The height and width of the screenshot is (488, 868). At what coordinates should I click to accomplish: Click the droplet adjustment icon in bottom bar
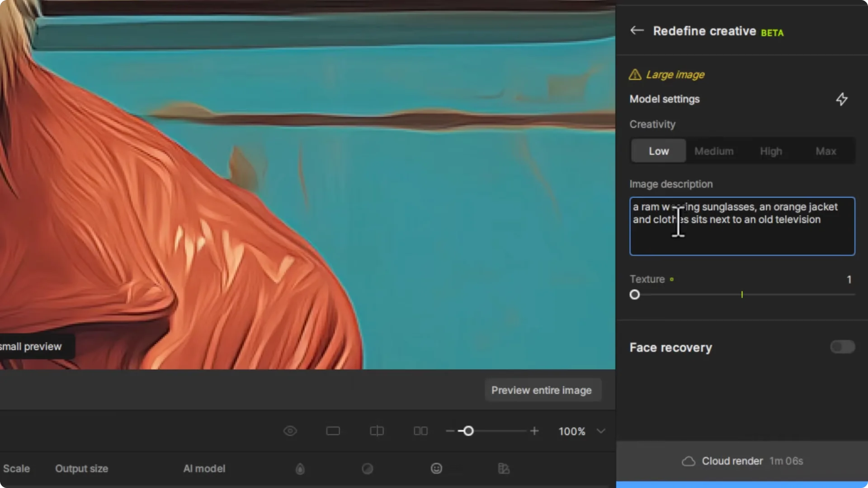coord(300,469)
